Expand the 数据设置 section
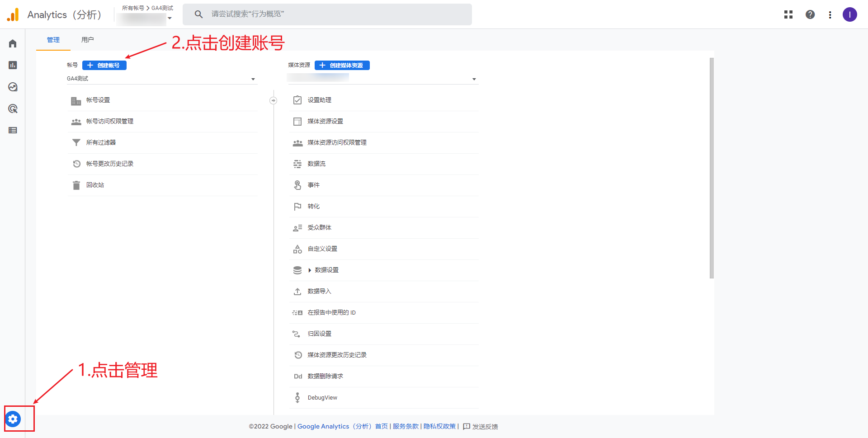 point(310,270)
